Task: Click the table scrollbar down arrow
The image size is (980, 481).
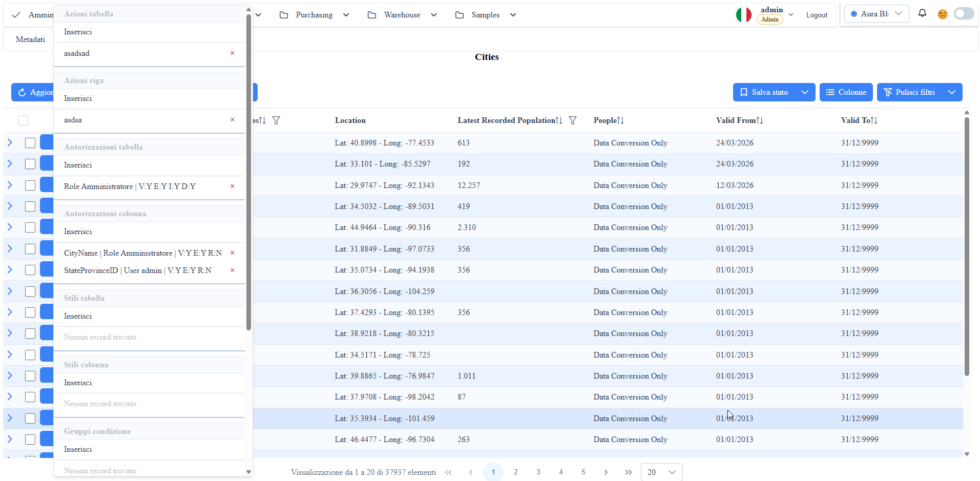Action: [967, 454]
